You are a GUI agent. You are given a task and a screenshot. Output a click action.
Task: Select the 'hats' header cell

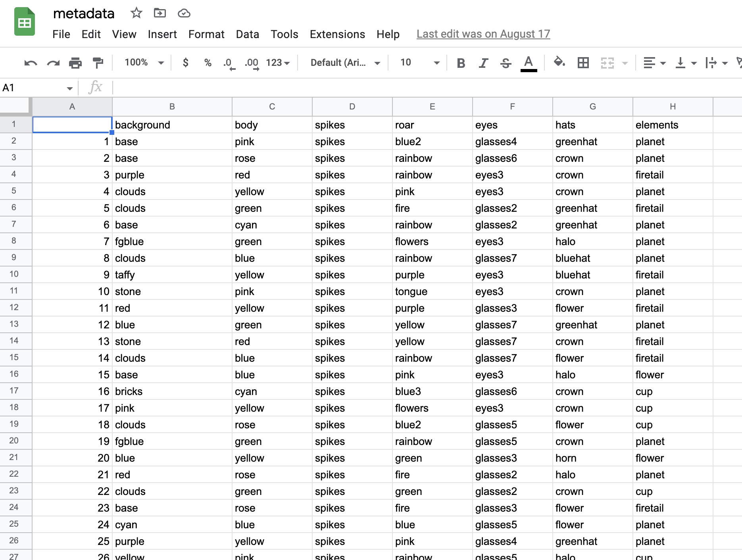(593, 125)
